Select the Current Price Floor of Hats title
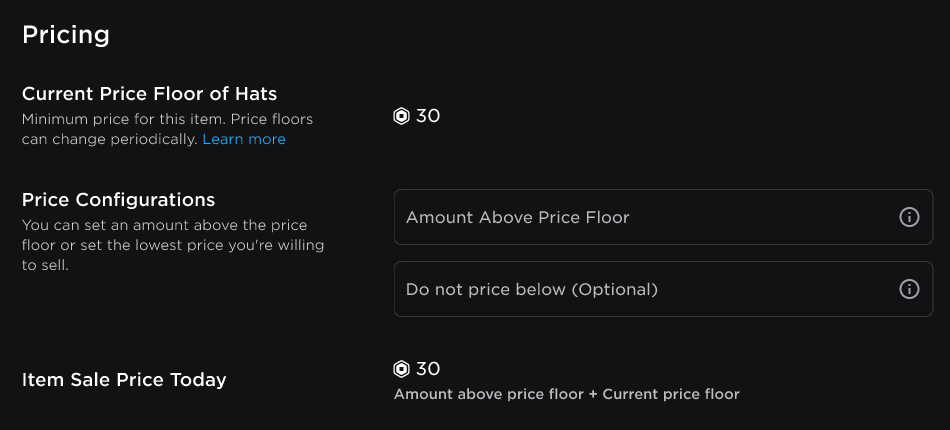This screenshot has width=950, height=430. click(149, 94)
